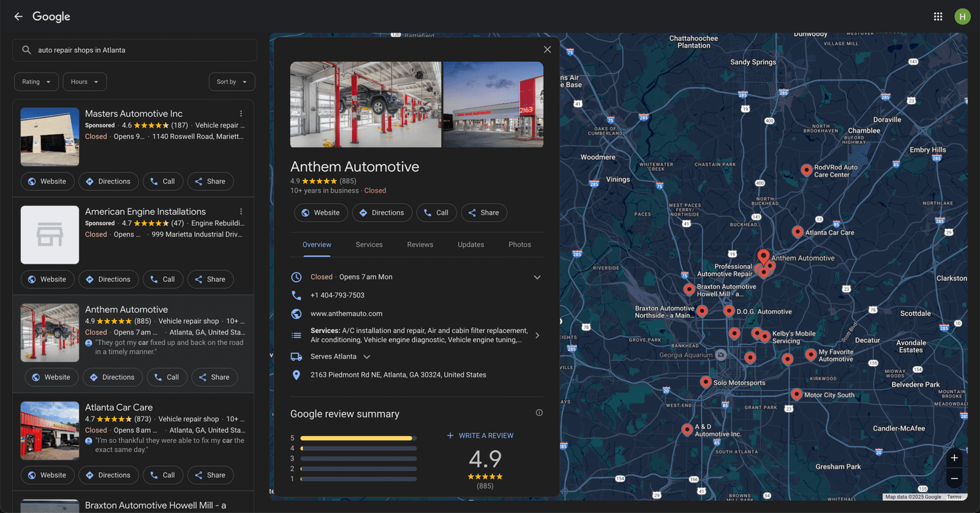This screenshot has width=980, height=513.
Task: View the garage interior photo of Anthem Automotive
Action: click(366, 104)
